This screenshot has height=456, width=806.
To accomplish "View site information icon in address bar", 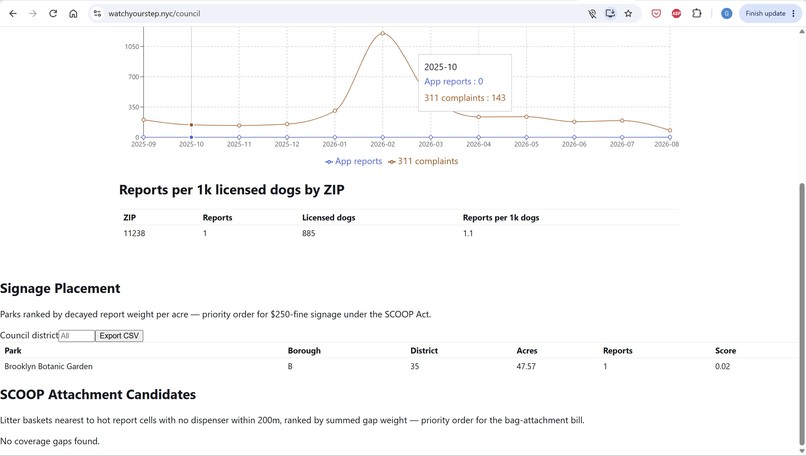I will (97, 14).
